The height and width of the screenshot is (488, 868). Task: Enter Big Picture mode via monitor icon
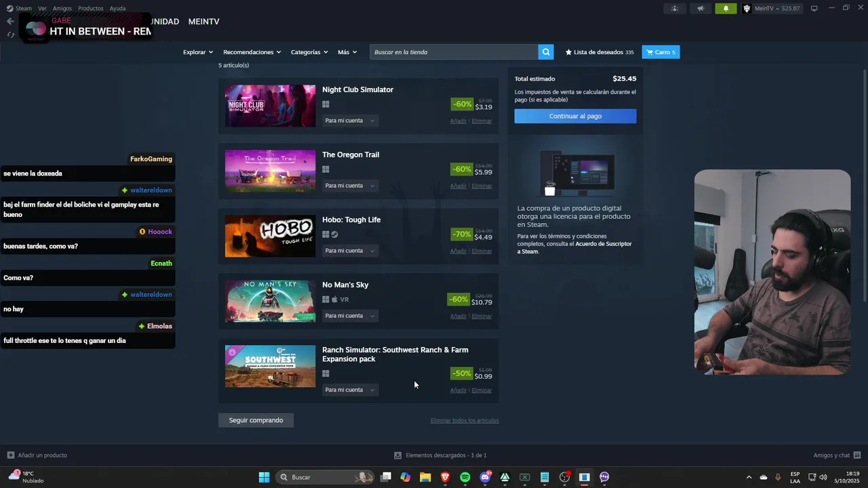click(x=814, y=8)
